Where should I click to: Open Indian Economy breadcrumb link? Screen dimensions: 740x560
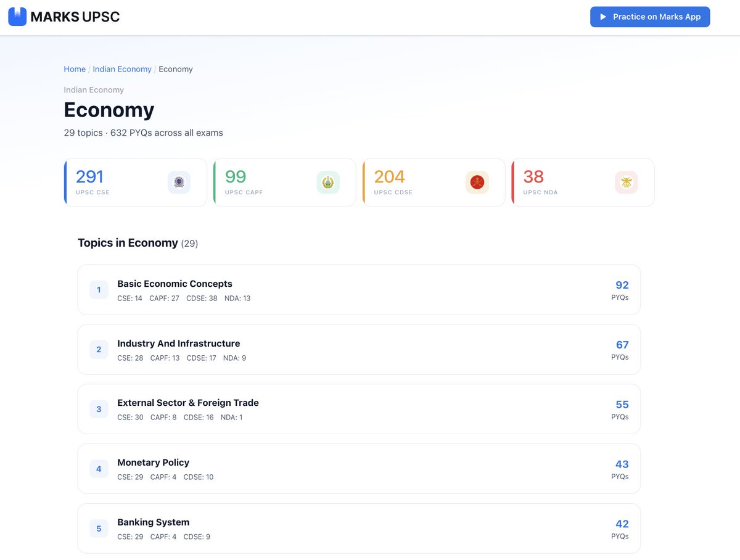tap(122, 69)
